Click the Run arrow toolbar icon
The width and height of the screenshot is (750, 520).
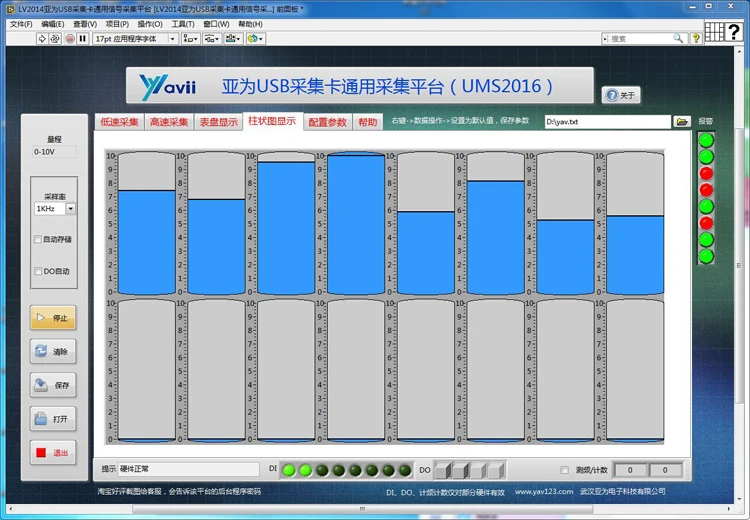[x=42, y=39]
